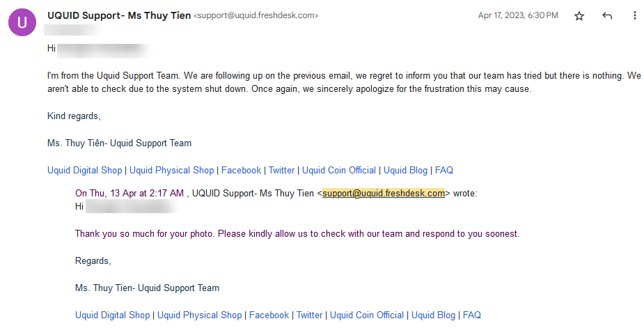Open the FAQ link in top signature

click(x=444, y=170)
